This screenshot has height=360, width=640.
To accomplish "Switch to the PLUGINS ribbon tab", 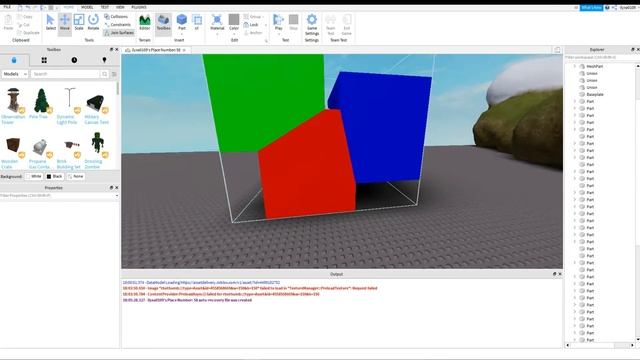I will [x=139, y=7].
